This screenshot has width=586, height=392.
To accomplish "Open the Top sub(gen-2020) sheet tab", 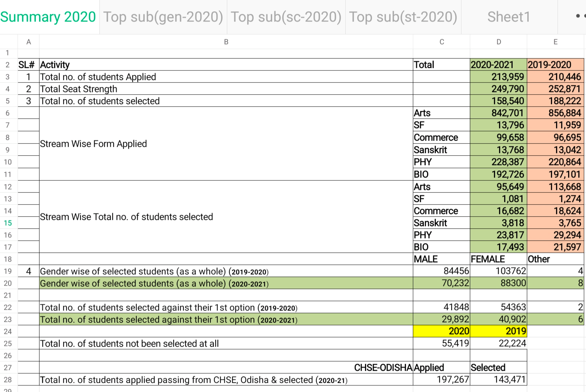I will click(x=163, y=17).
